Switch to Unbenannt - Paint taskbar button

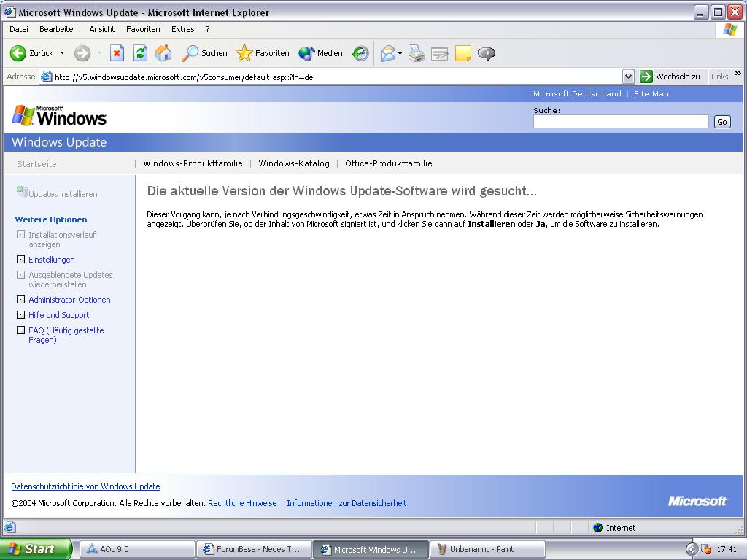(x=487, y=549)
